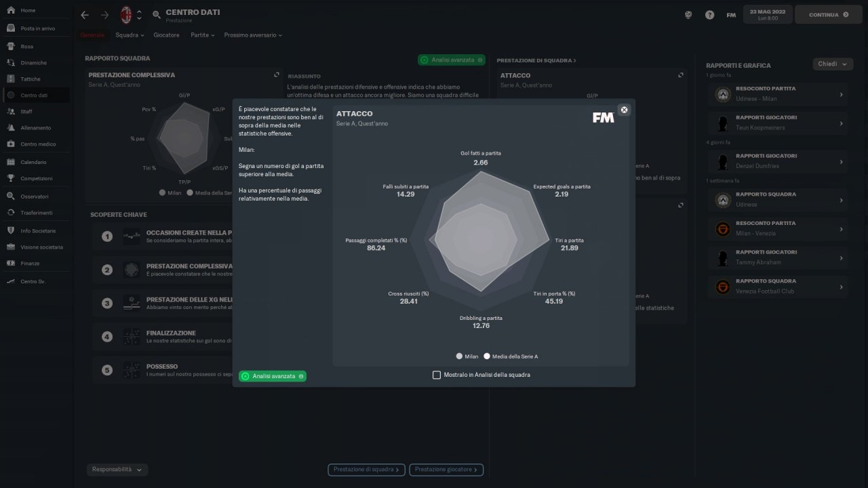Image resolution: width=868 pixels, height=488 pixels.
Task: Open the Chiedi dropdown
Action: point(833,64)
